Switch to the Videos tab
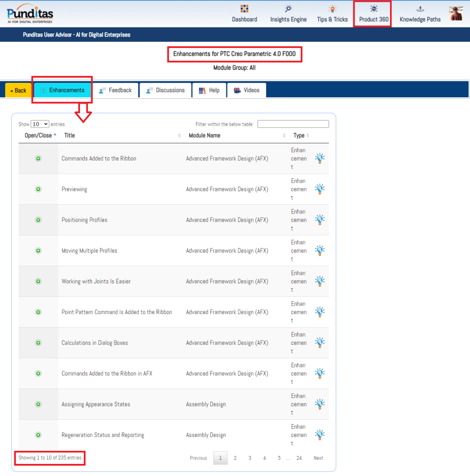Image resolution: width=470 pixels, height=476 pixels. [246, 90]
